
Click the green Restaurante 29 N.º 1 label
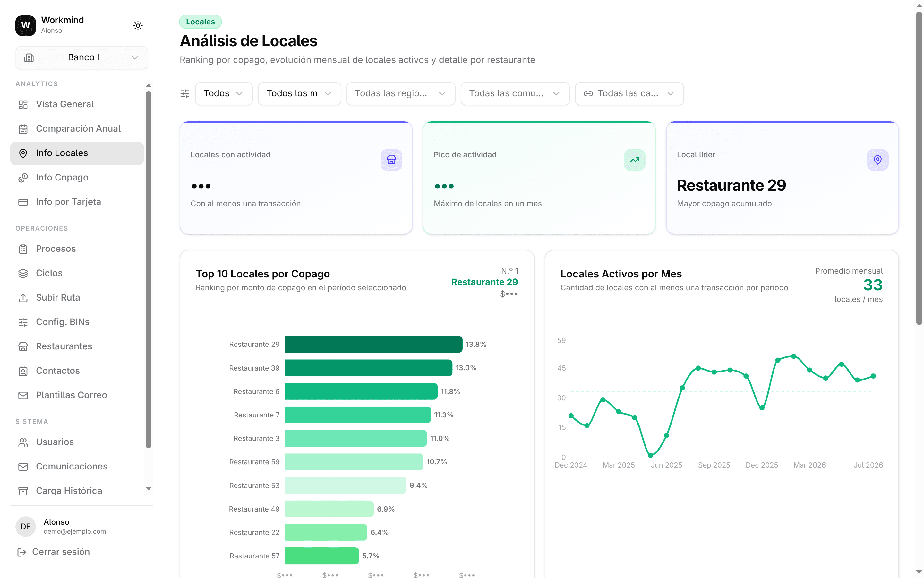pos(484,282)
